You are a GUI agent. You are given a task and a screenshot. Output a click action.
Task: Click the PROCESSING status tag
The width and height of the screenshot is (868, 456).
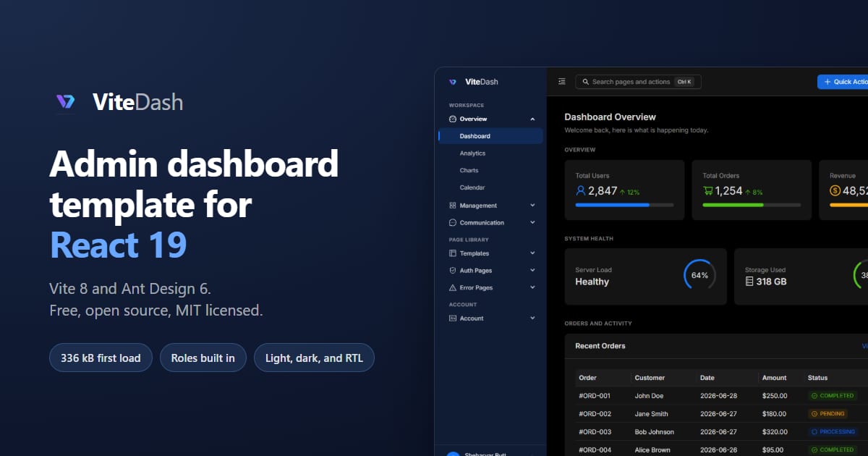pos(833,432)
